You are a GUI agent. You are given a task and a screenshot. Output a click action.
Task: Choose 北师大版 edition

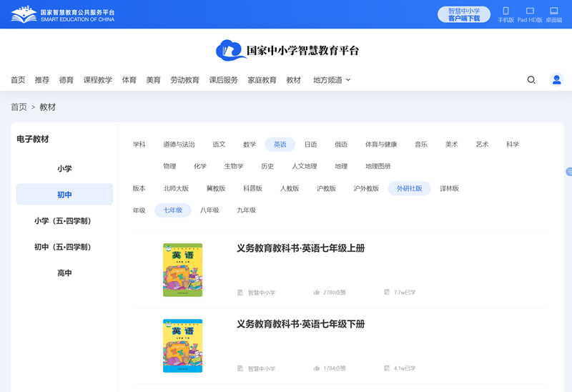176,189
